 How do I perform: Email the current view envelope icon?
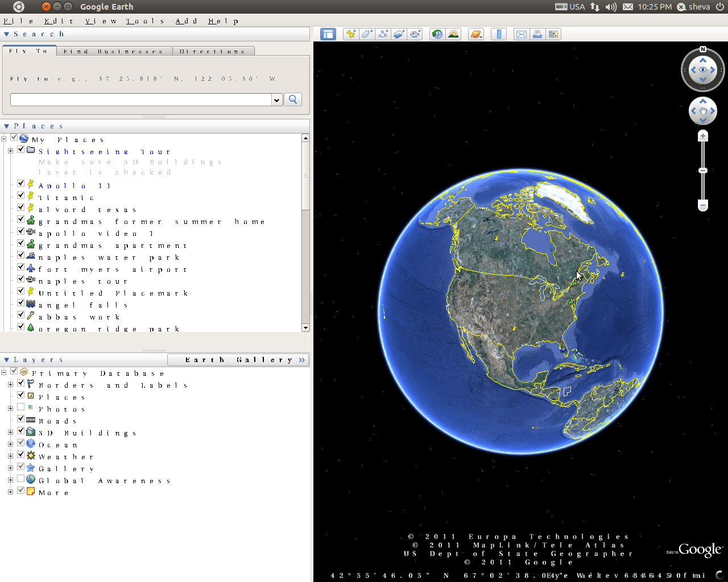(521, 34)
